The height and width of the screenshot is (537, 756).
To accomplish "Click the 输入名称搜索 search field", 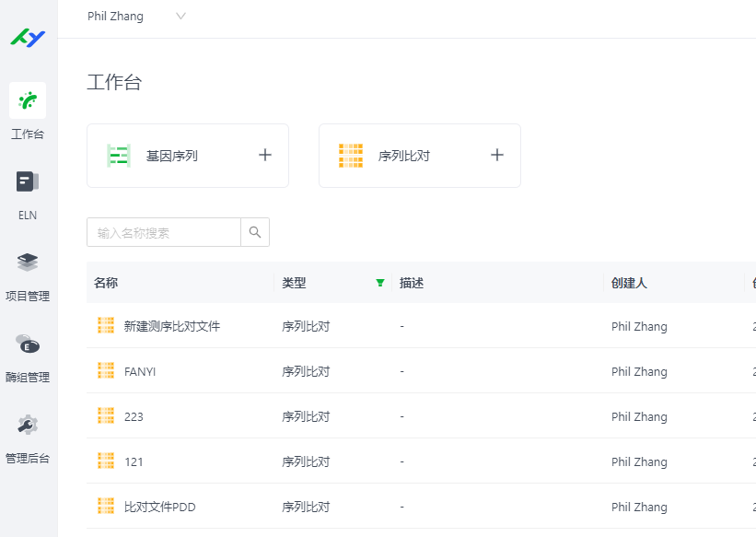I will pos(164,232).
